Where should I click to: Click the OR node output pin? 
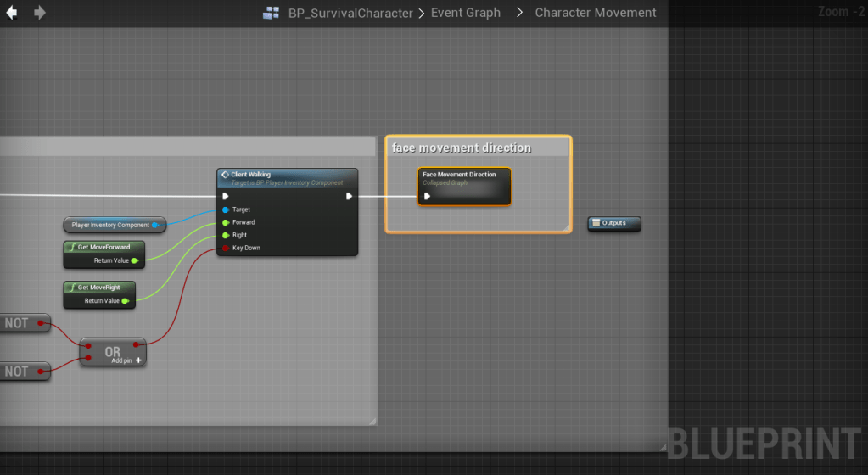tap(136, 344)
